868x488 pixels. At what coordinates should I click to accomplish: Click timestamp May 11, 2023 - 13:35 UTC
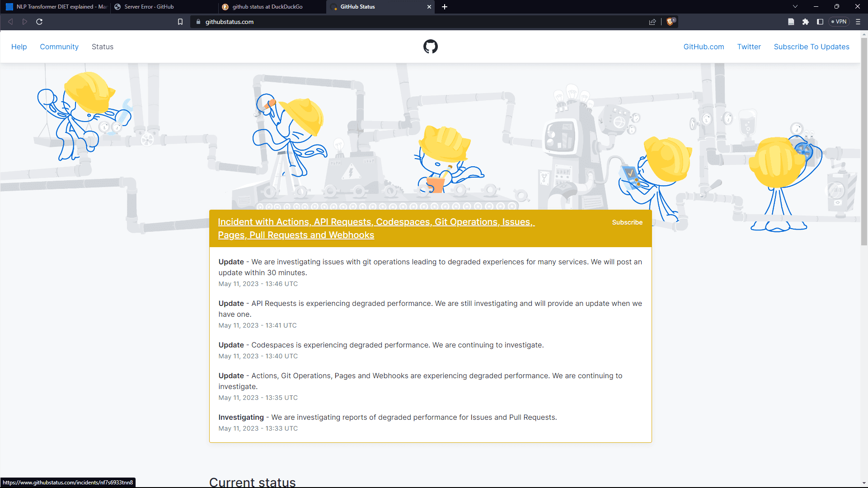(258, 398)
